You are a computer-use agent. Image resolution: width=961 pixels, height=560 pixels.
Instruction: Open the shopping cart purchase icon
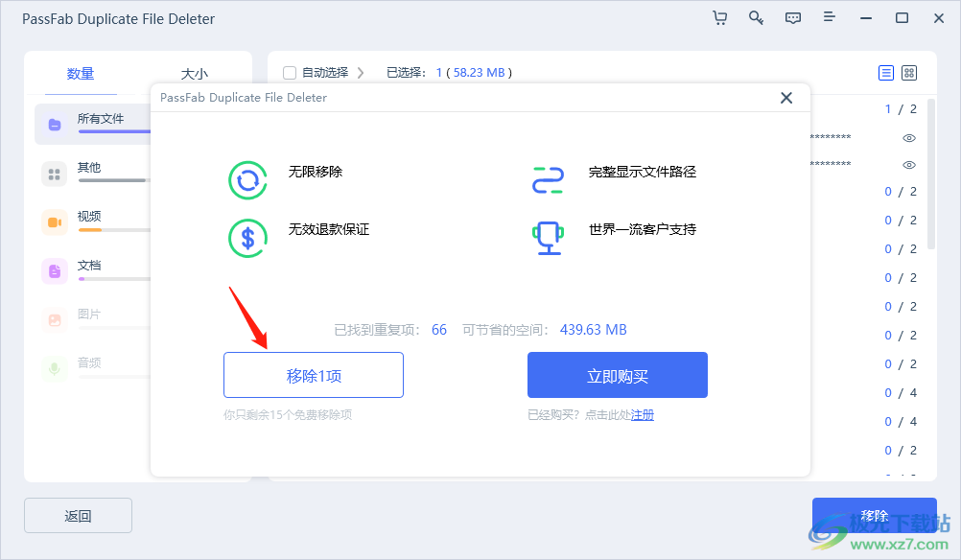pyautogui.click(x=719, y=18)
